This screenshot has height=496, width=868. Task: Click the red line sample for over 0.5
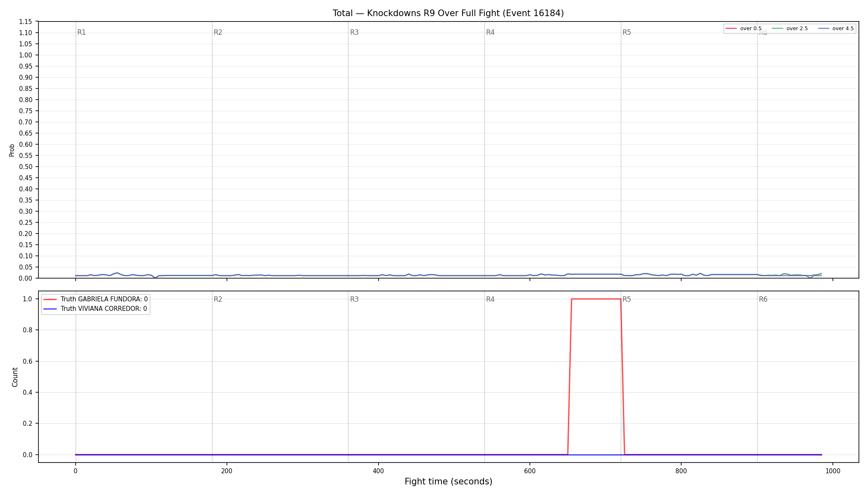click(x=731, y=29)
